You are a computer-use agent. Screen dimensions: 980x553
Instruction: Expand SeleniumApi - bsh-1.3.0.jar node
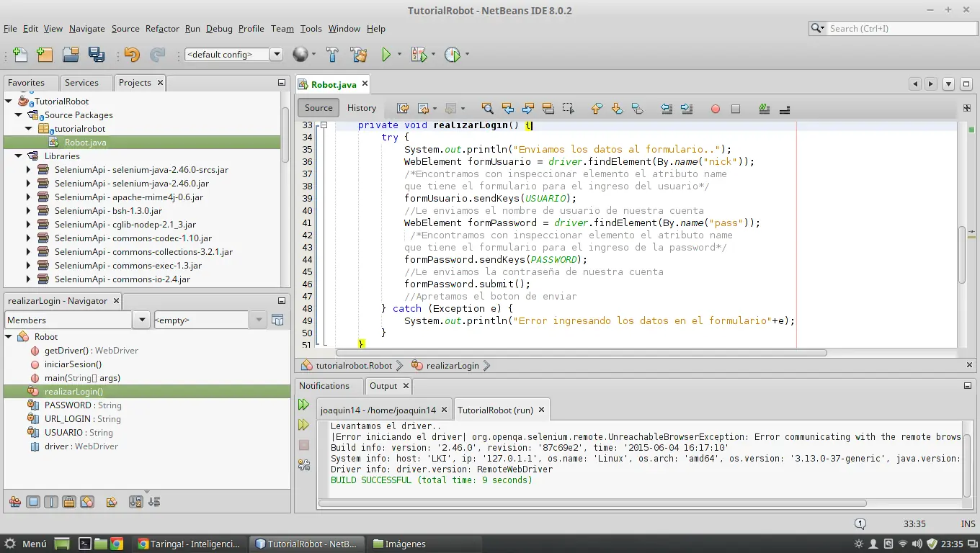click(28, 211)
